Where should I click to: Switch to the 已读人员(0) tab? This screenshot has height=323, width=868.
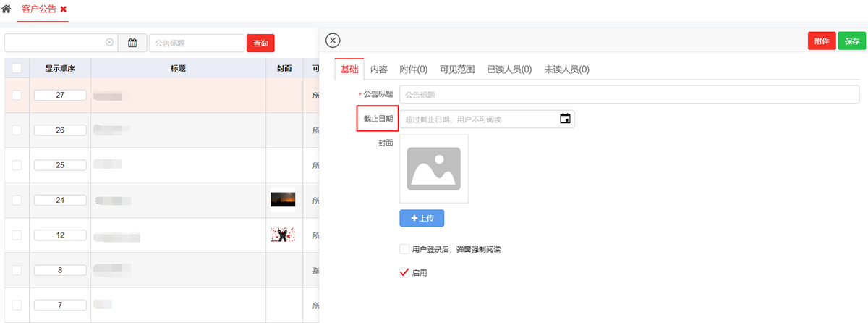(509, 70)
